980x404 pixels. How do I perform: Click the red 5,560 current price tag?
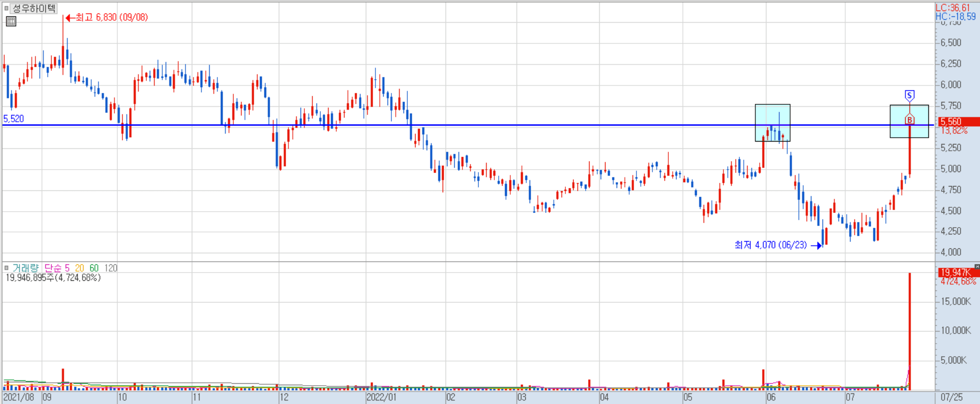[x=958, y=122]
